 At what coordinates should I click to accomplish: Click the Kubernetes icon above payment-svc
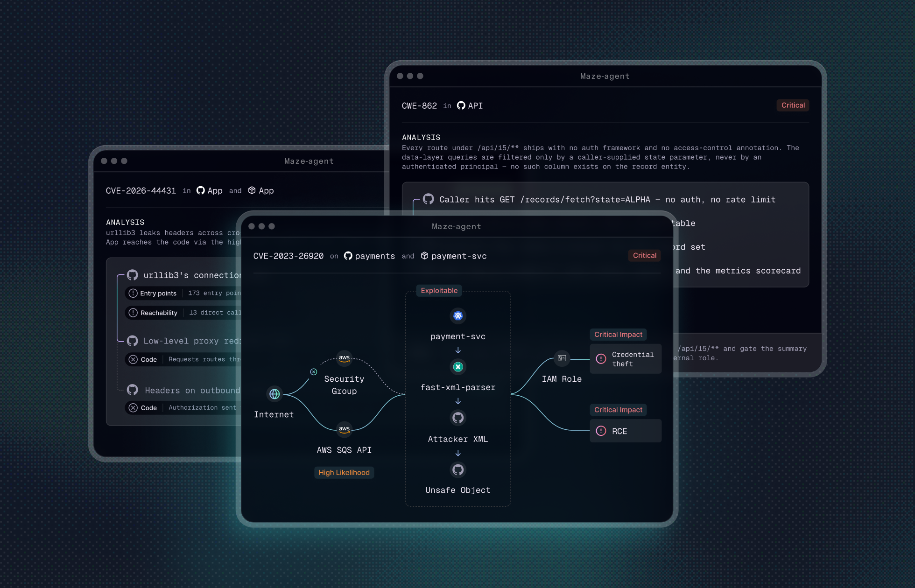458,316
